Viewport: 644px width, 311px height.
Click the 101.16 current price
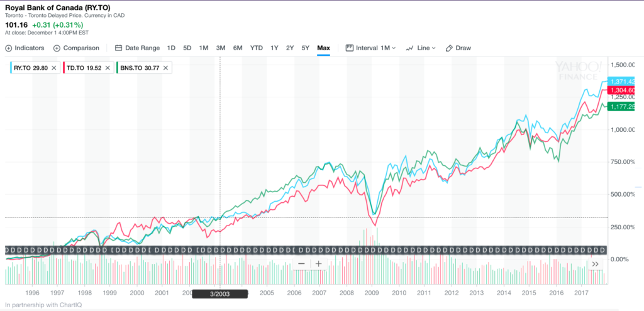[16, 25]
